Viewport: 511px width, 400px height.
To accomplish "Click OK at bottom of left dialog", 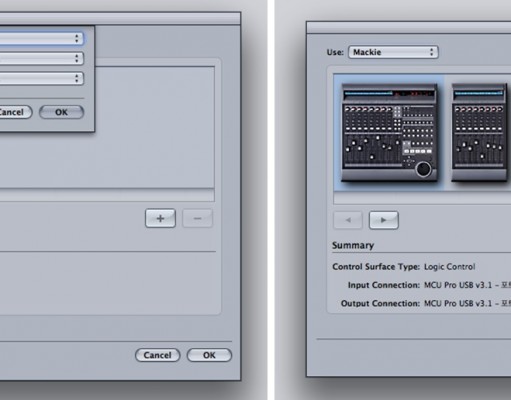I will tap(209, 355).
